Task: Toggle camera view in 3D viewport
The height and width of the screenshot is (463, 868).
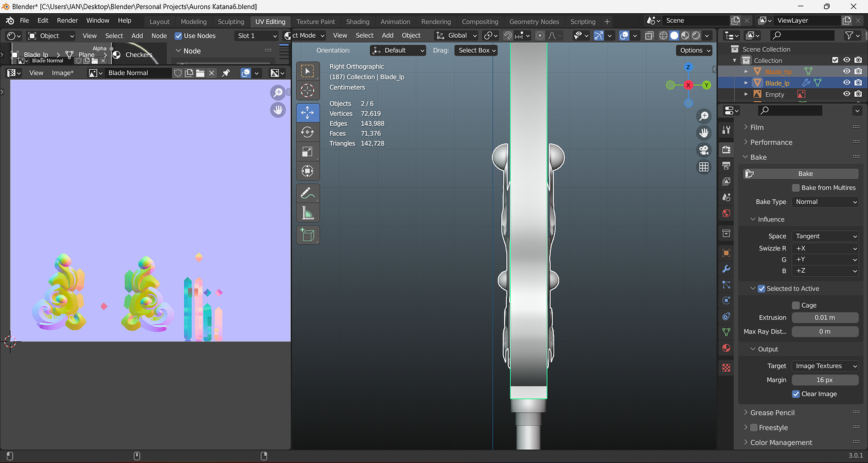Action: click(x=704, y=150)
